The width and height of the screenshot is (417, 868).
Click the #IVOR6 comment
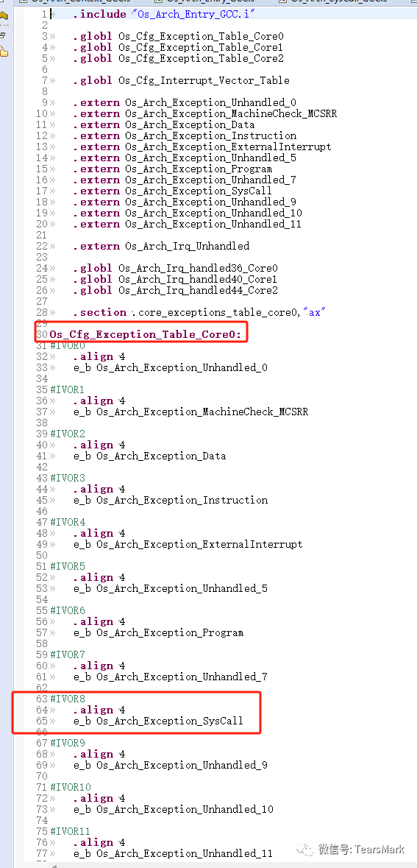pos(68,610)
